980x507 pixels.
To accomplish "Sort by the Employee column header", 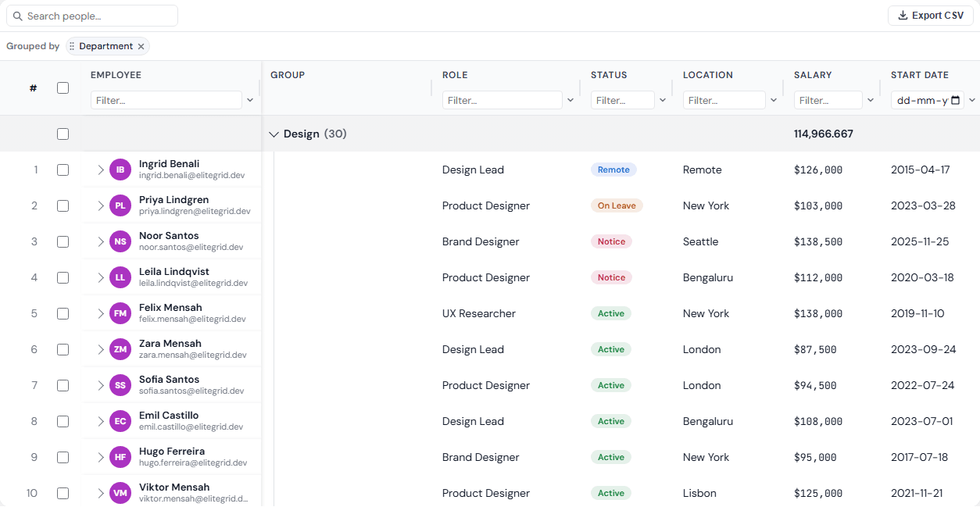I will click(x=116, y=75).
